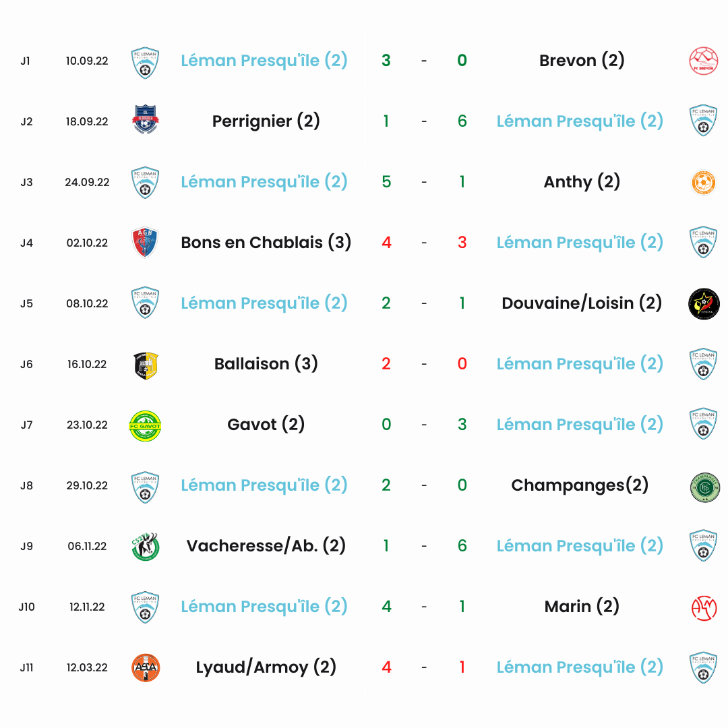Viewport: 728px width, 728px height.
Task: Click the Champanges green round badge
Action: coord(705,487)
